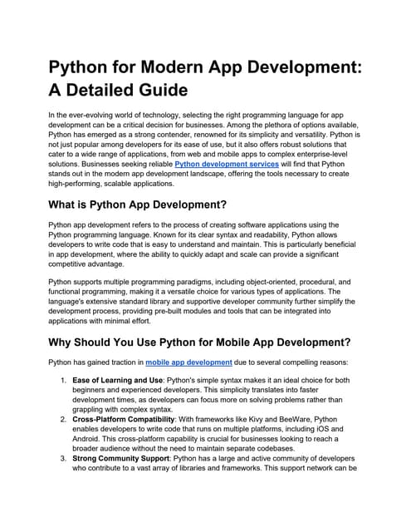Viewport: 411px width, 532px height.
Task: Click the 'A Detailed Guide' title line
Action: [x=118, y=90]
